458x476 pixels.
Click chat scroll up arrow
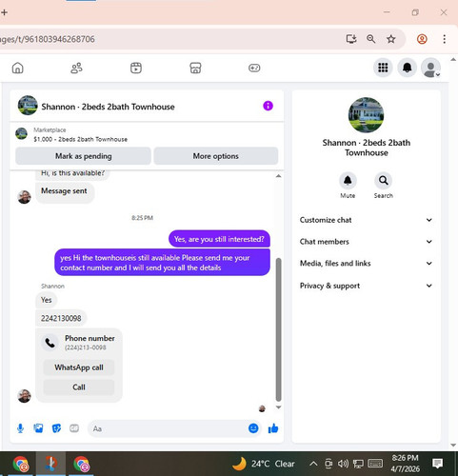tap(278, 176)
